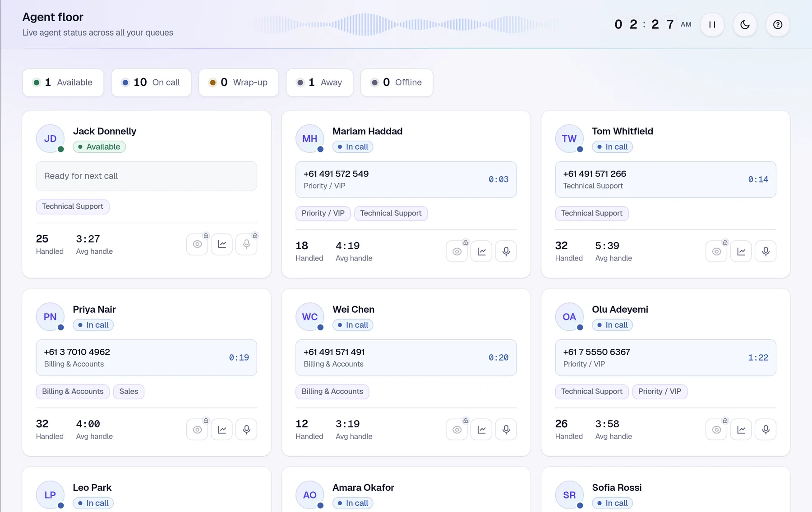Viewport: 812px width, 512px height.
Task: Click the monitor eye icon for Tom Whitfield
Action: click(x=716, y=251)
